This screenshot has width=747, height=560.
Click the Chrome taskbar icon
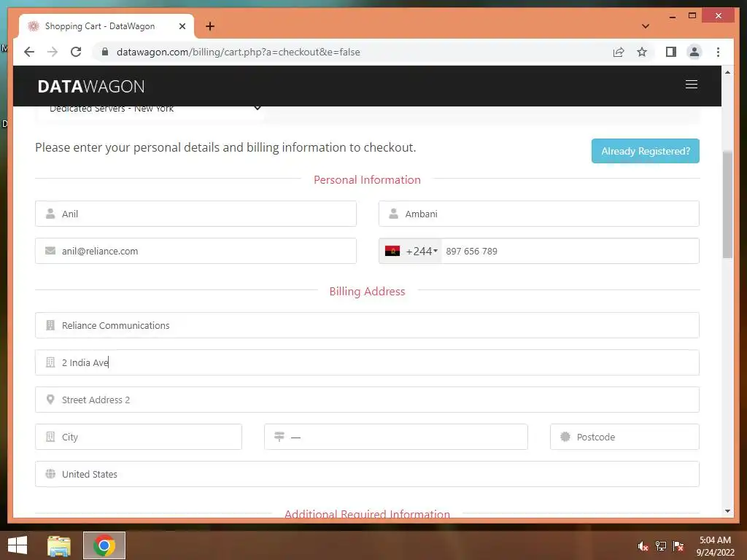(x=104, y=545)
